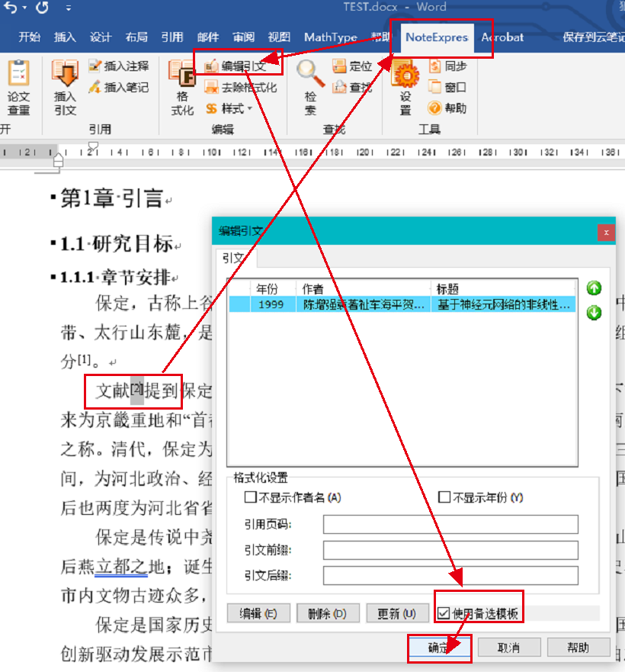The width and height of the screenshot is (625, 672).
Task: Click the heading 1.1 研究目标
Action: click(117, 244)
